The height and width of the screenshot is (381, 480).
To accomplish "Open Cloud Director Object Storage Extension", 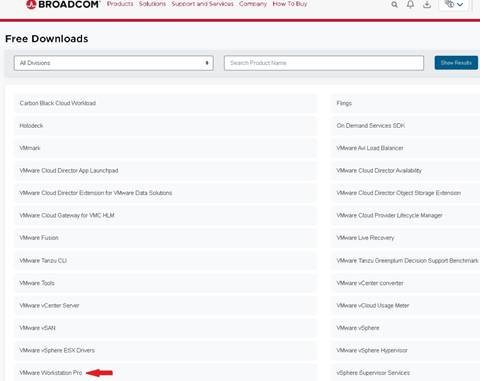I will [406, 193].
